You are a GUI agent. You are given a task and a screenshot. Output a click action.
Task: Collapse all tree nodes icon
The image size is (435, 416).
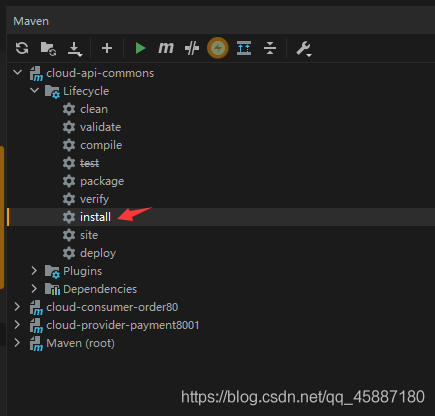coord(270,48)
